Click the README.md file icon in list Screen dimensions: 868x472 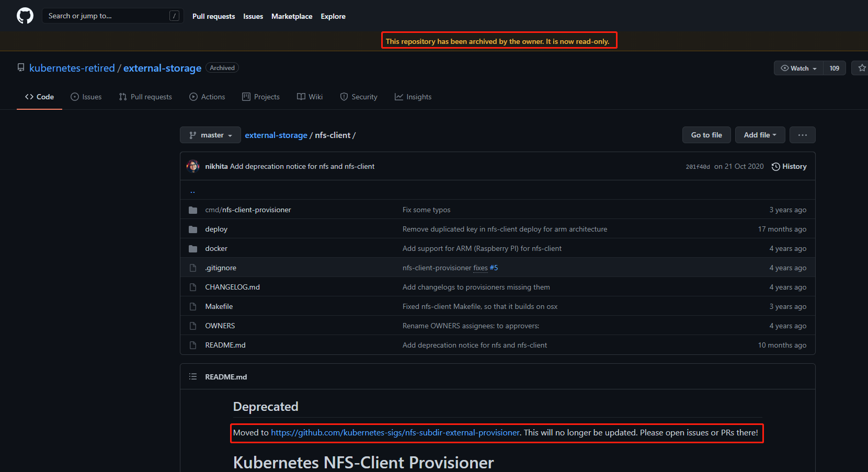193,345
